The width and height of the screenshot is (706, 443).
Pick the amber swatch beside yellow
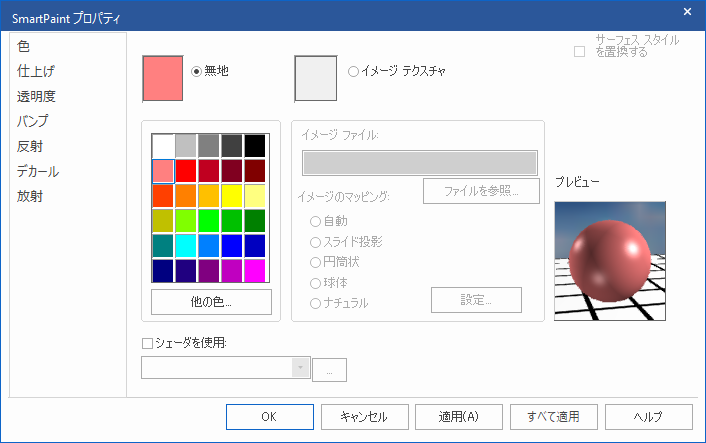coord(209,196)
